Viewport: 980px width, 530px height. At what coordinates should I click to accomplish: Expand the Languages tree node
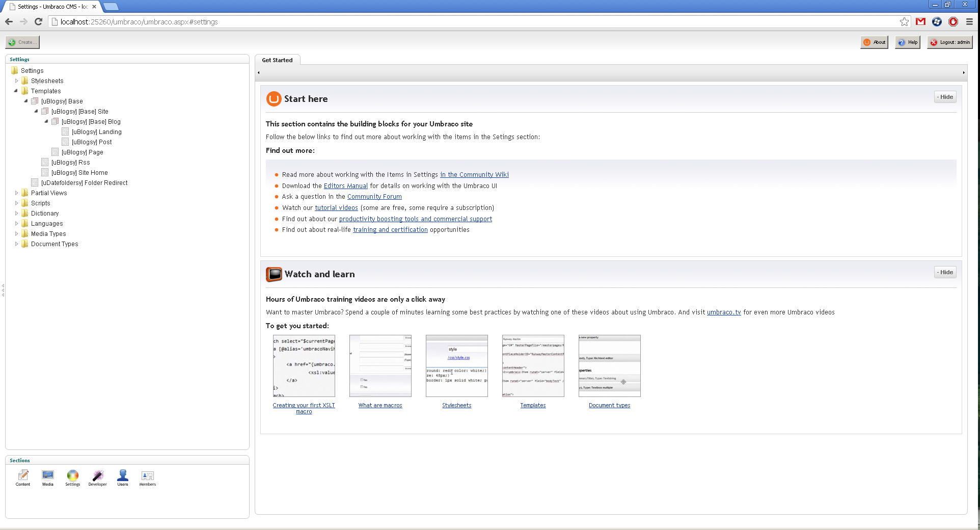(16, 223)
